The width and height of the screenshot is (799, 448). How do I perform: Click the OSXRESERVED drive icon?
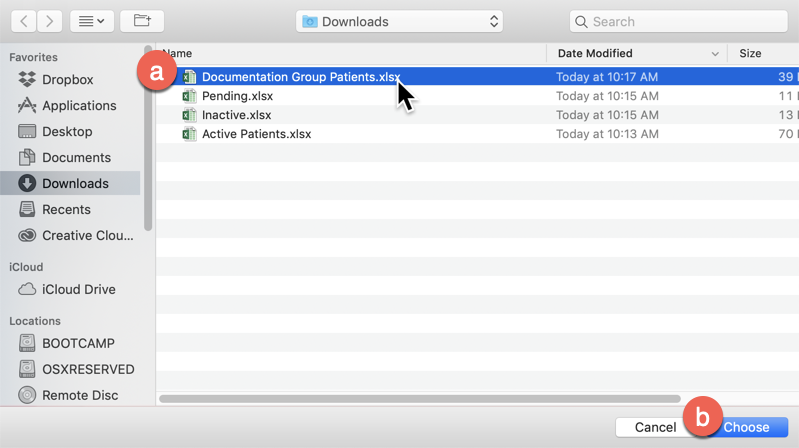point(27,369)
